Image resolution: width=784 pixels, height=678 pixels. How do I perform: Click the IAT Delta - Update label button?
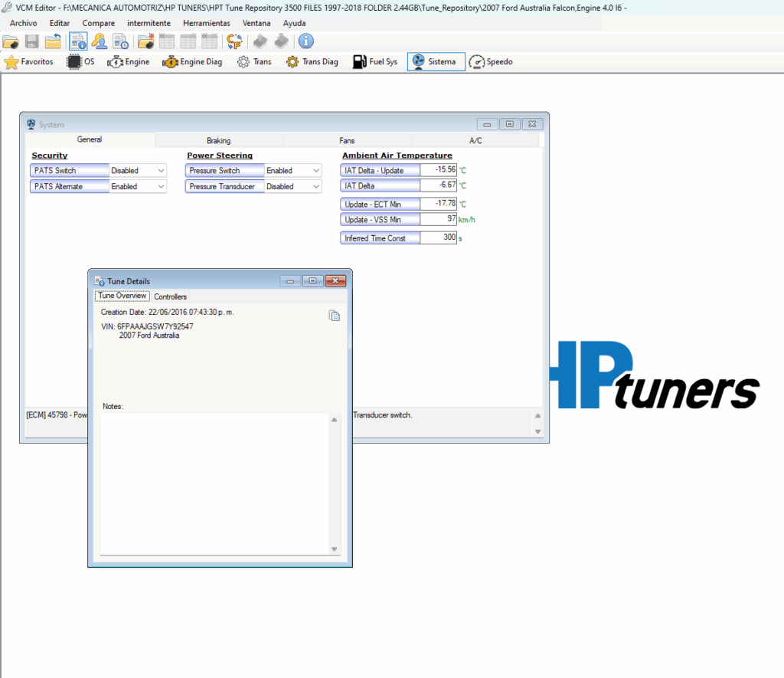tap(380, 171)
